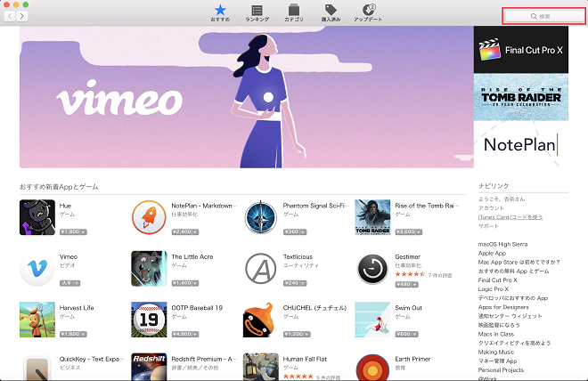Click the Get button for Vimeo
Image resolution: width=588 pixels, height=381 pixels.
click(x=69, y=283)
